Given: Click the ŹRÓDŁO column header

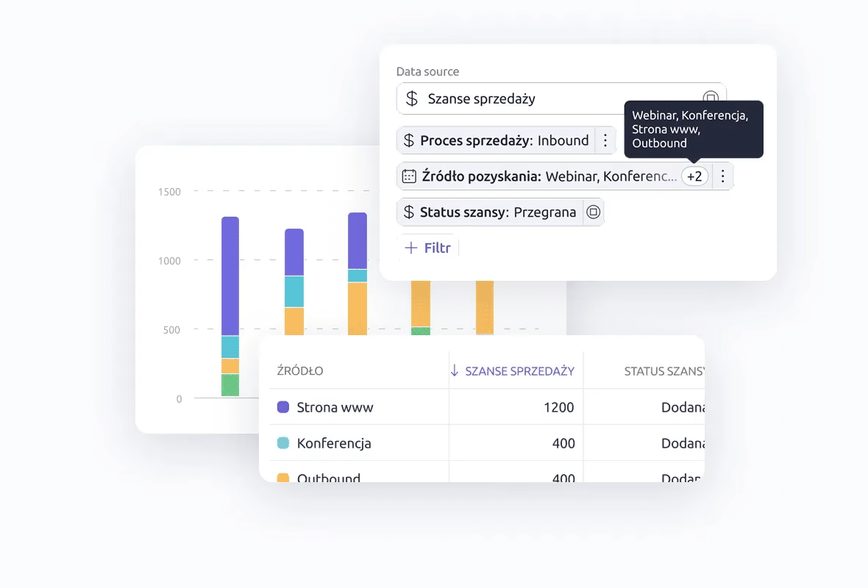Looking at the screenshot, I should [x=300, y=371].
